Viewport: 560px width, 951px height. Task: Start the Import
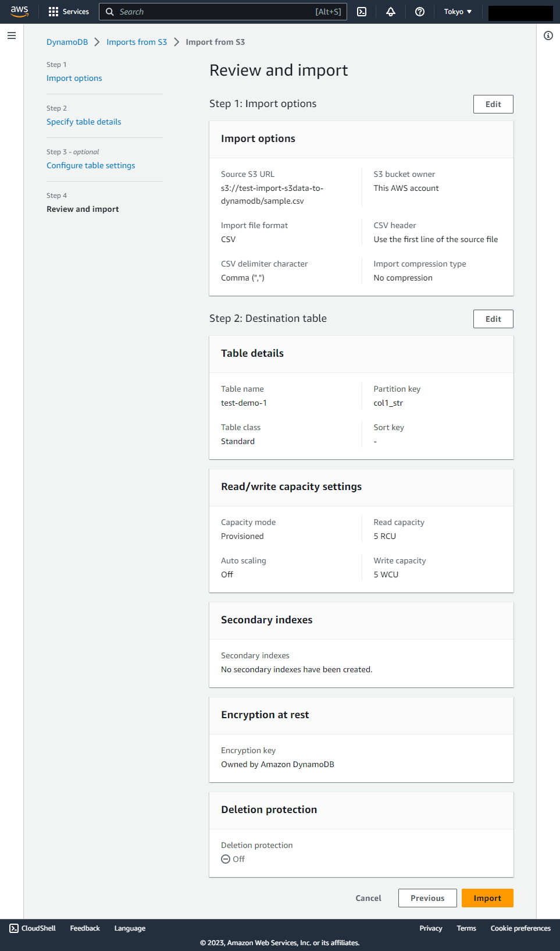(x=487, y=898)
